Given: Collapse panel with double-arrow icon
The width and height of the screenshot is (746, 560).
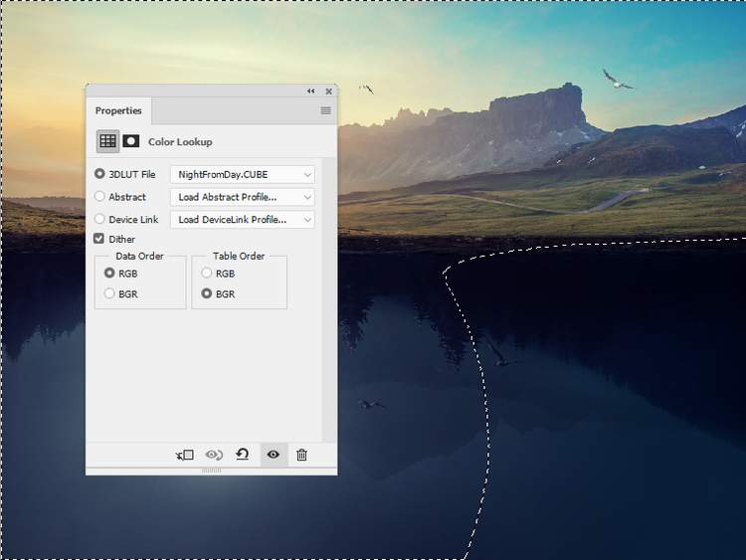Looking at the screenshot, I should tap(310, 91).
